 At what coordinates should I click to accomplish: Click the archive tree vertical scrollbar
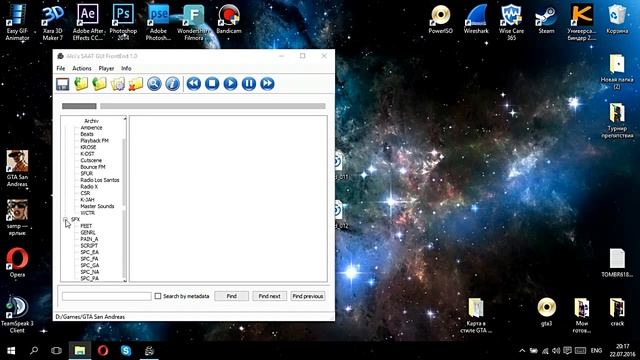(x=125, y=199)
